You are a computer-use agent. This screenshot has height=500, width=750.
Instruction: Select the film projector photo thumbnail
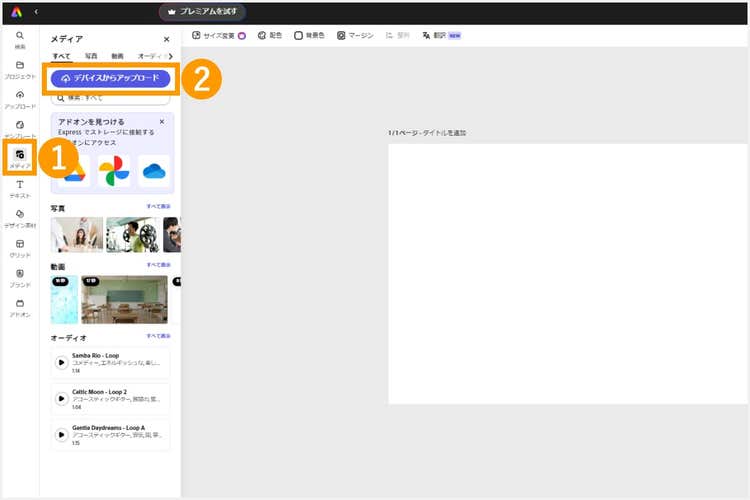(x=133, y=234)
